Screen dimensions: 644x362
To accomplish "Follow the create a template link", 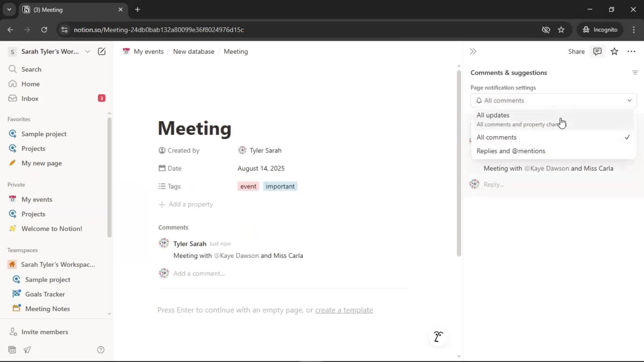I will click(344, 310).
